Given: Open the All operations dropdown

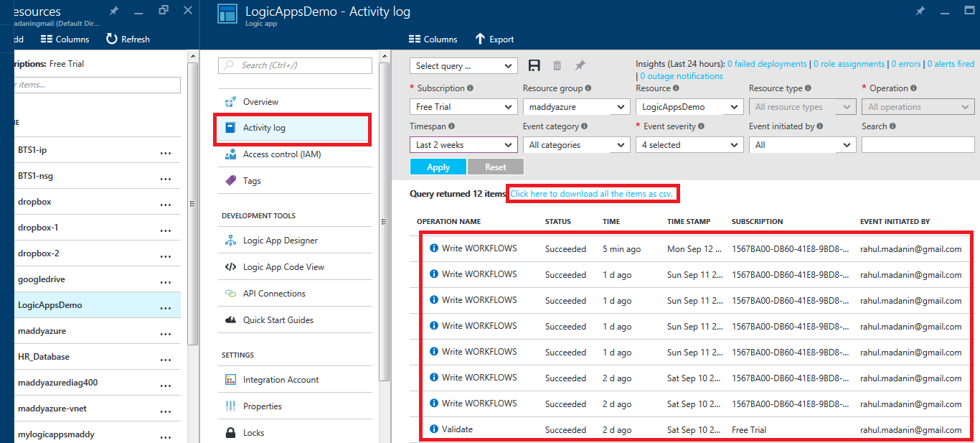Looking at the screenshot, I should point(918,107).
